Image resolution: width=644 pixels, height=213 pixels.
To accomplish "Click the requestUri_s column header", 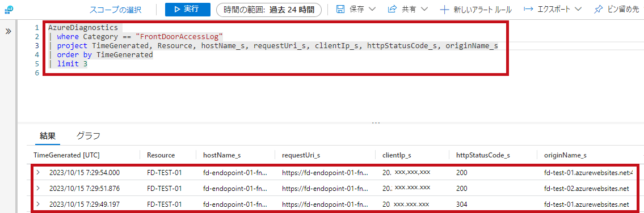I will coord(301,155).
